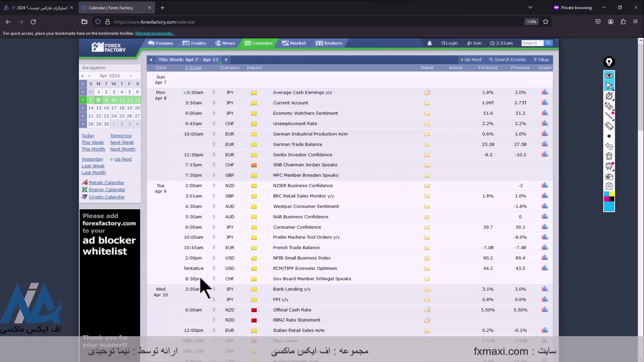Go to next week using right arrow

pos(226,60)
